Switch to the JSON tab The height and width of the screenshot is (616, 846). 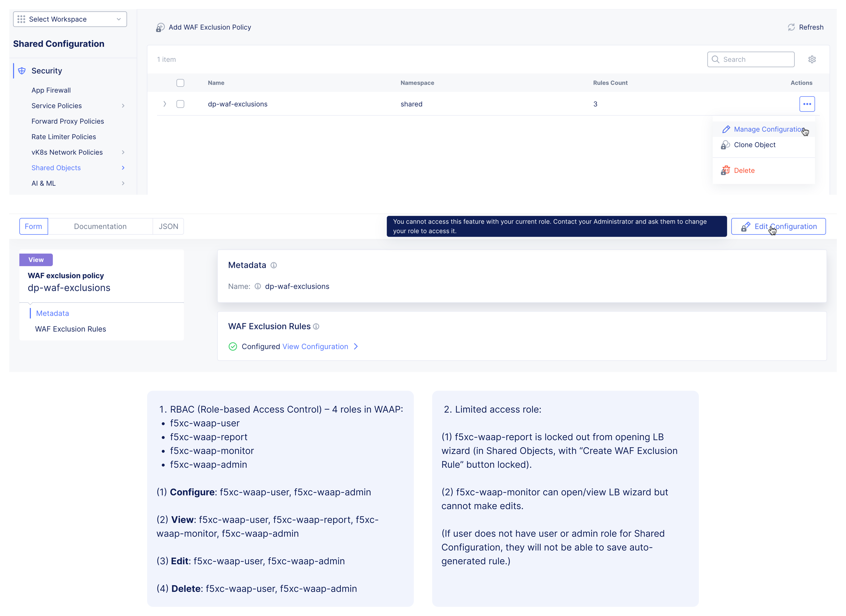pyautogui.click(x=168, y=226)
